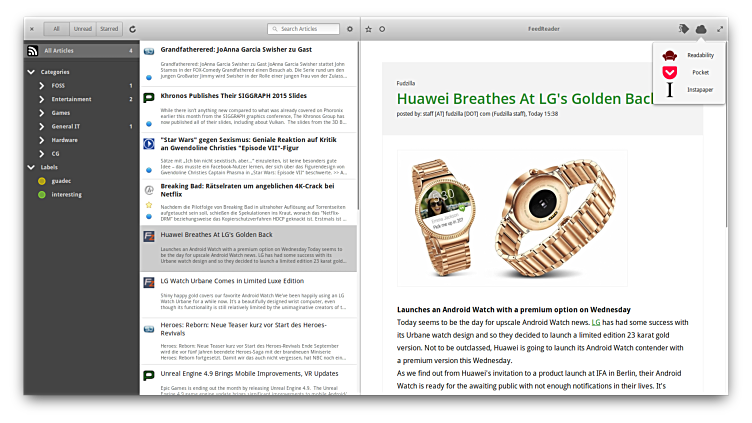
Task: Click feed icon of Star Wars article
Action: 149,143
